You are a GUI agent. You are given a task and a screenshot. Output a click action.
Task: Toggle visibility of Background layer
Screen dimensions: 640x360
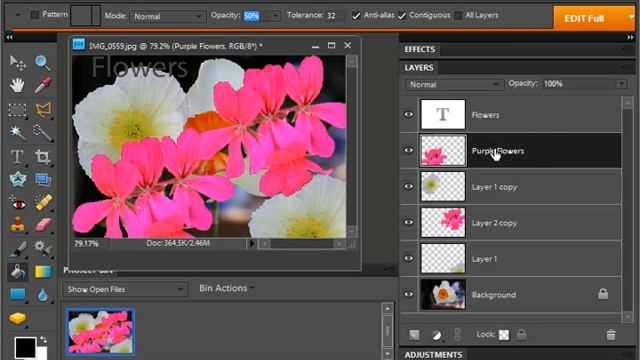coord(409,294)
